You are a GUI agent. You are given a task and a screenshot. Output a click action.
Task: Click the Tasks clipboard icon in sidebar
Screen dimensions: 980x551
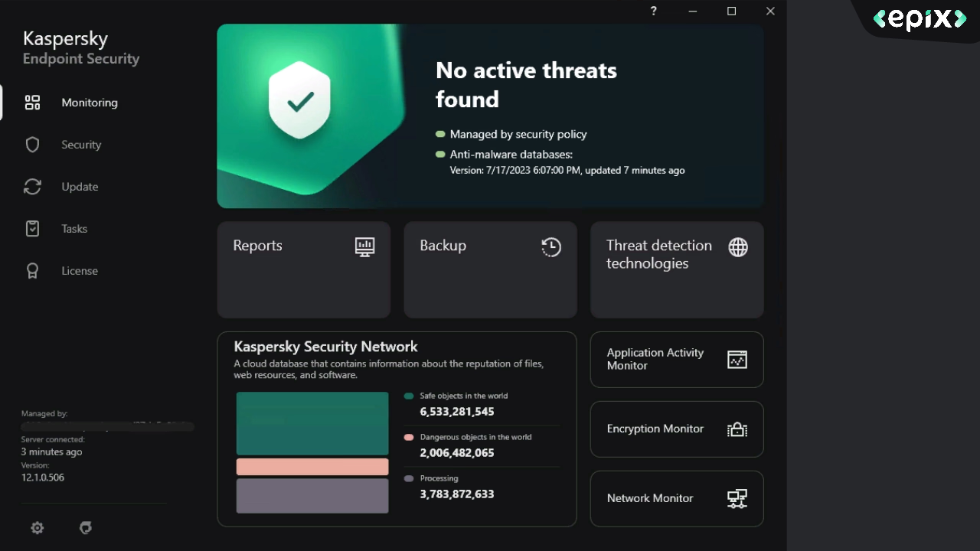[x=32, y=229]
